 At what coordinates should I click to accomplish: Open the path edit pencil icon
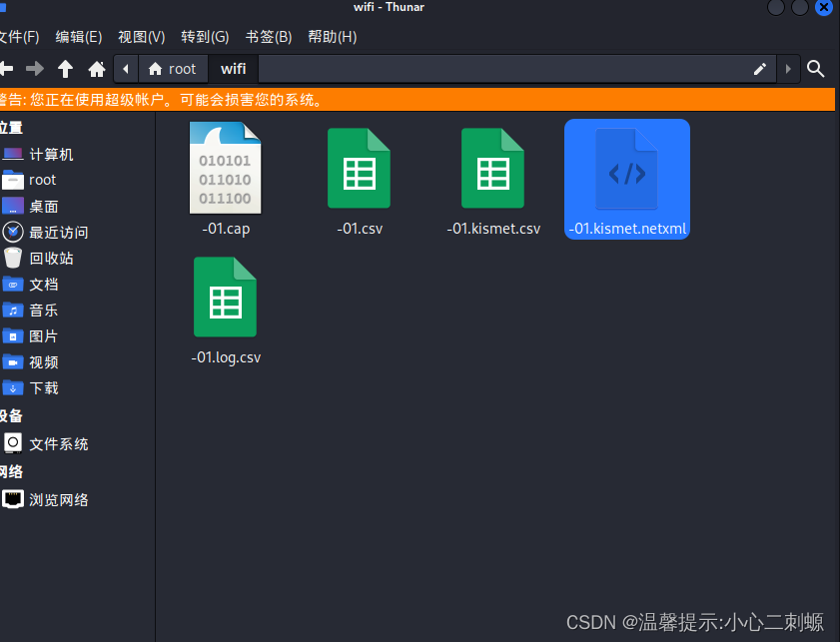click(x=759, y=68)
